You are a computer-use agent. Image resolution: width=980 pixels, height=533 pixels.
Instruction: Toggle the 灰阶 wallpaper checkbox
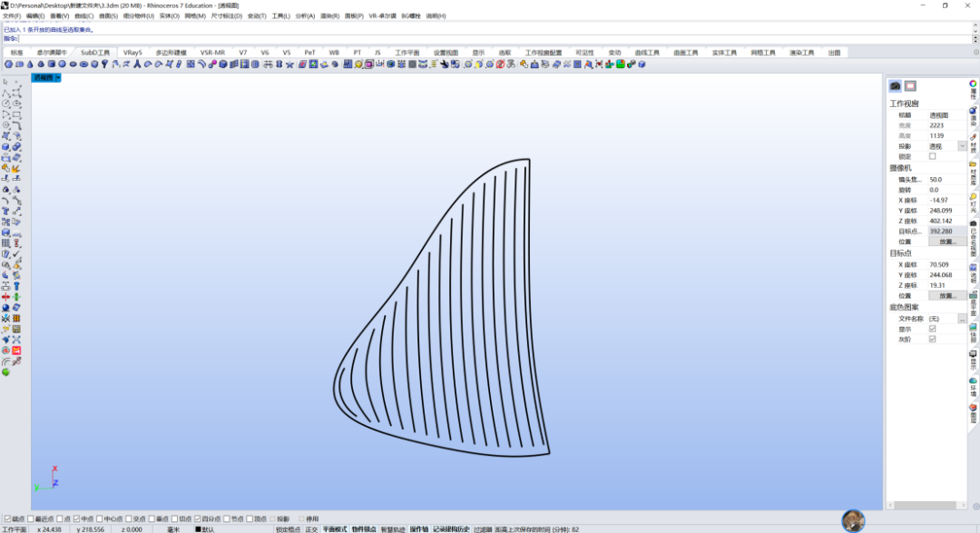click(x=933, y=339)
